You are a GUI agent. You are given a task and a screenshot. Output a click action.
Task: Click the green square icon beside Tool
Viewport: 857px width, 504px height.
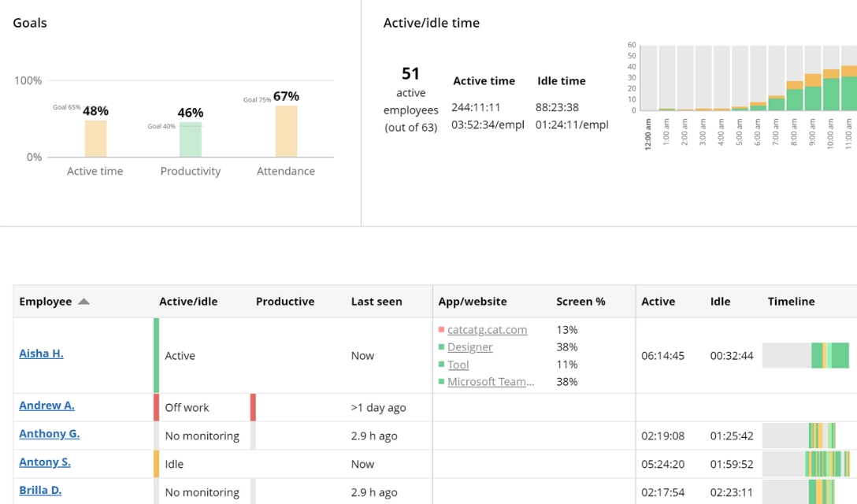coord(440,365)
